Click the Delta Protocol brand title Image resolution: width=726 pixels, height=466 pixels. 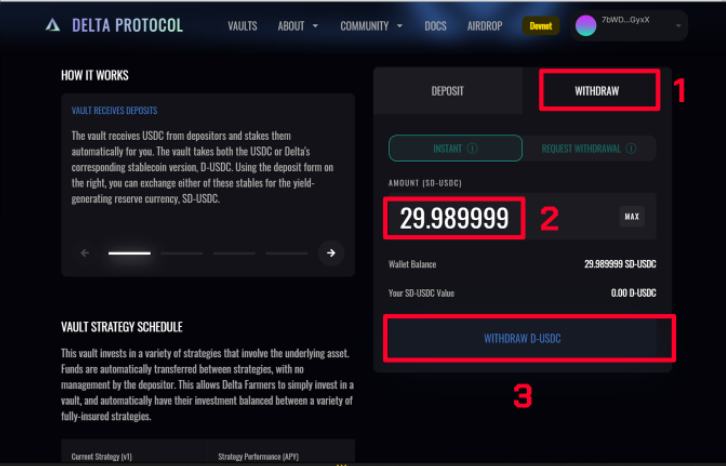coord(127,25)
